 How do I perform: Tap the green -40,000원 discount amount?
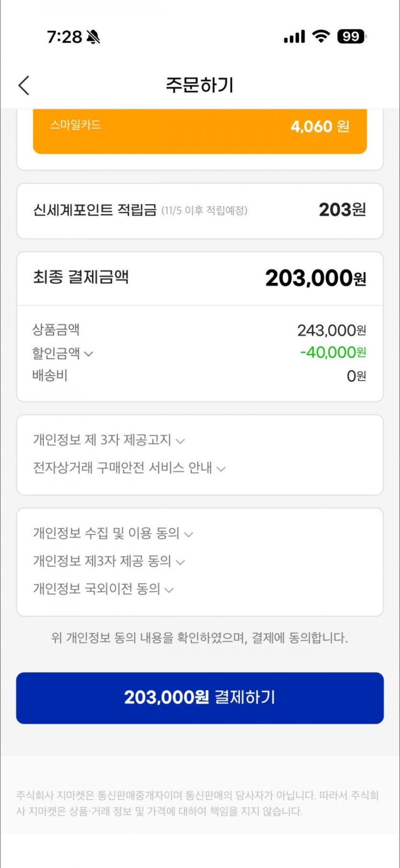333,353
